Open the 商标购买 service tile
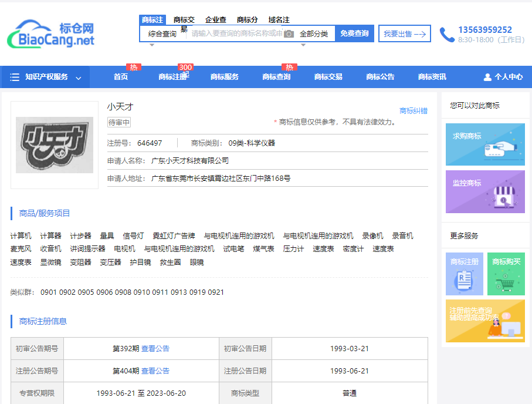The image size is (532, 404). (506, 274)
